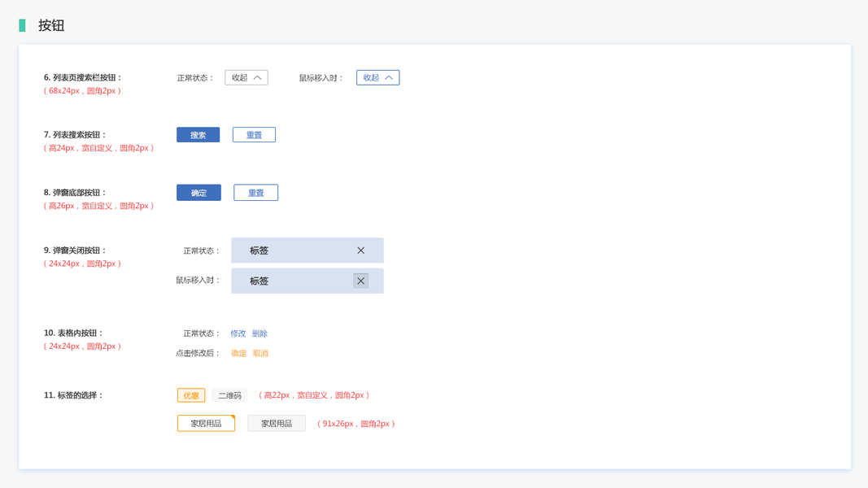Screen dimensions: 868x488
Task: Close the hover-state 标签 tag with the boxed X
Action: click(x=360, y=281)
